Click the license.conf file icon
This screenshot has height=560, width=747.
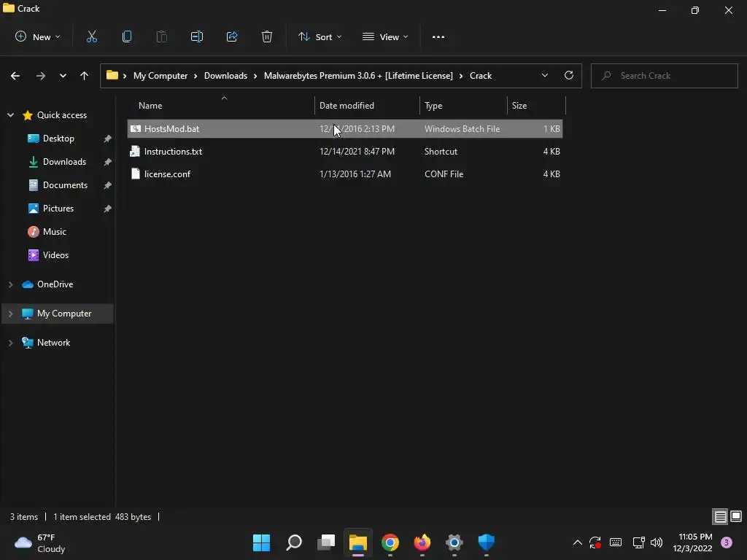(x=136, y=174)
